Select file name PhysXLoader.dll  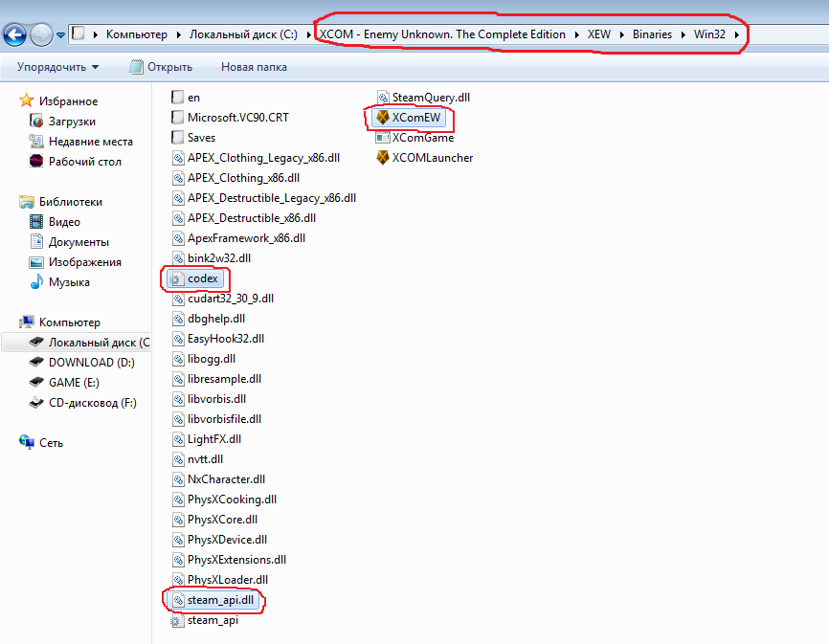[227, 580]
